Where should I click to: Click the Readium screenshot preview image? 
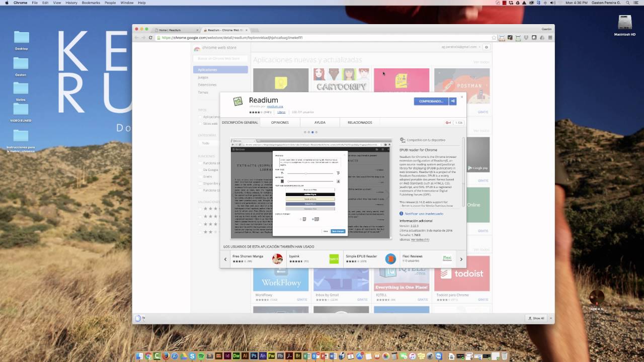(310, 189)
